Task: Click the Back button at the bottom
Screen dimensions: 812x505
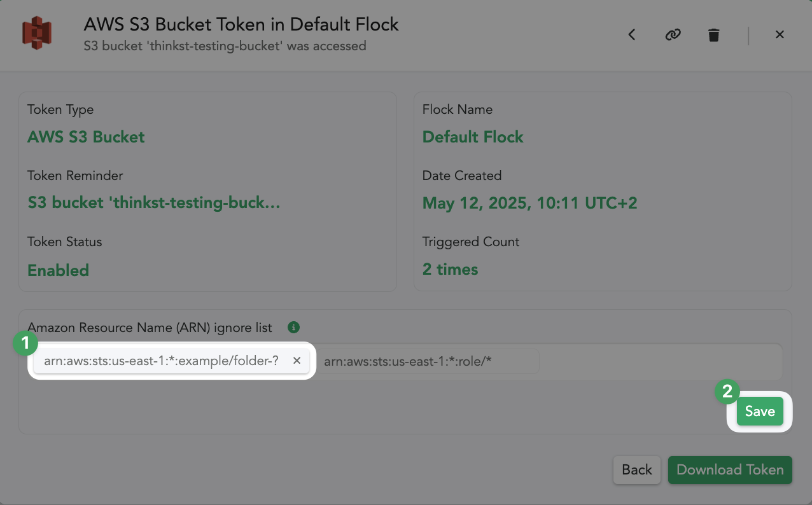Action: click(637, 470)
